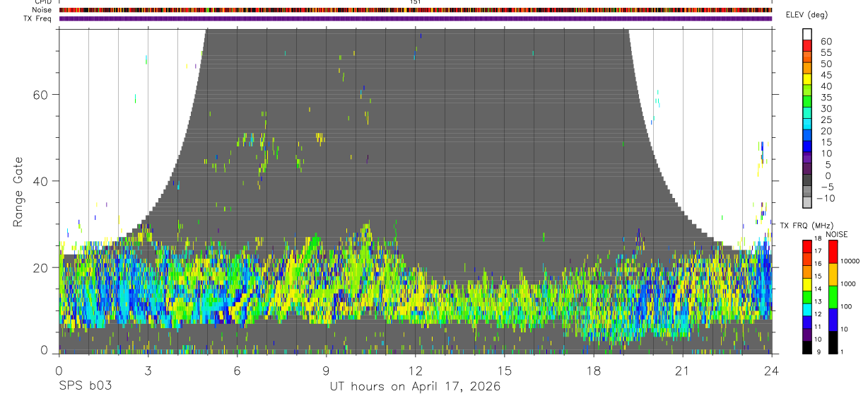
Task: Click the purple TX Freq strip above plot
Action: pyautogui.click(x=415, y=18)
